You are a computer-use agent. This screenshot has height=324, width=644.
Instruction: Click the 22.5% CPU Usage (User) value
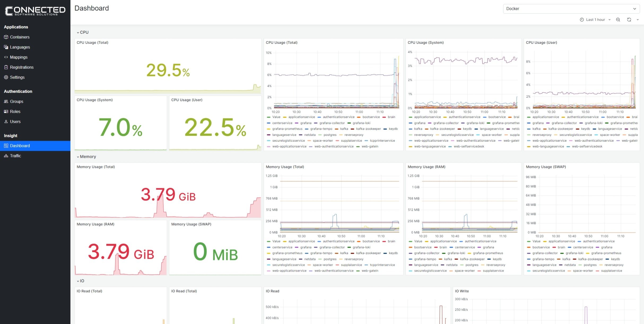coord(215,128)
